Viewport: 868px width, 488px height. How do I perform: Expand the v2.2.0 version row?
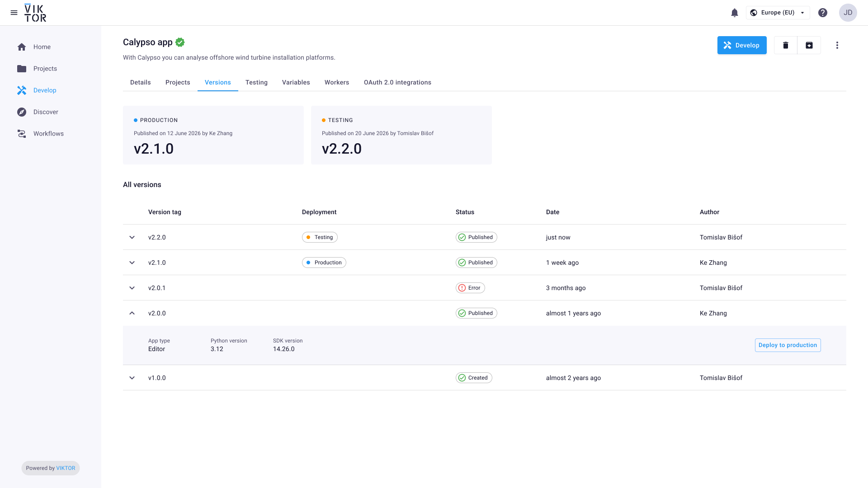point(132,237)
